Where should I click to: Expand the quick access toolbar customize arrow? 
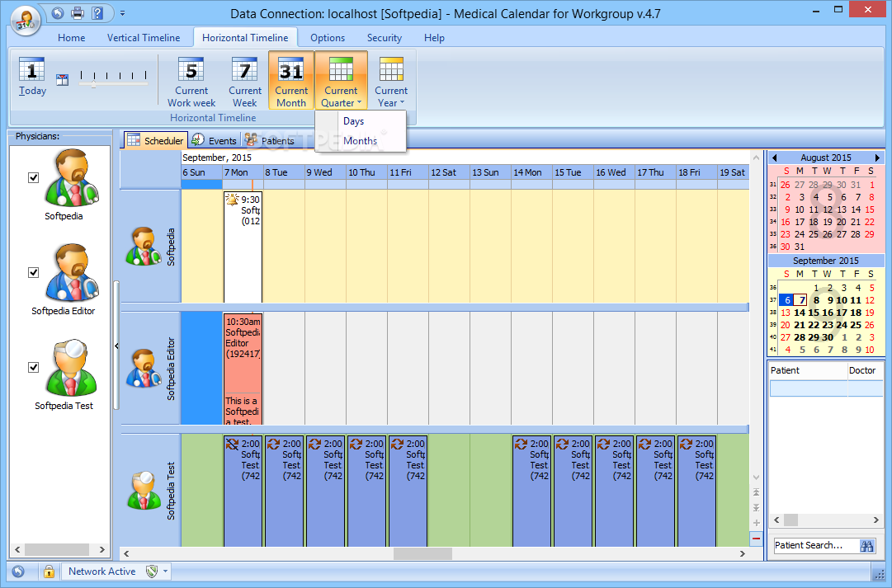[122, 13]
